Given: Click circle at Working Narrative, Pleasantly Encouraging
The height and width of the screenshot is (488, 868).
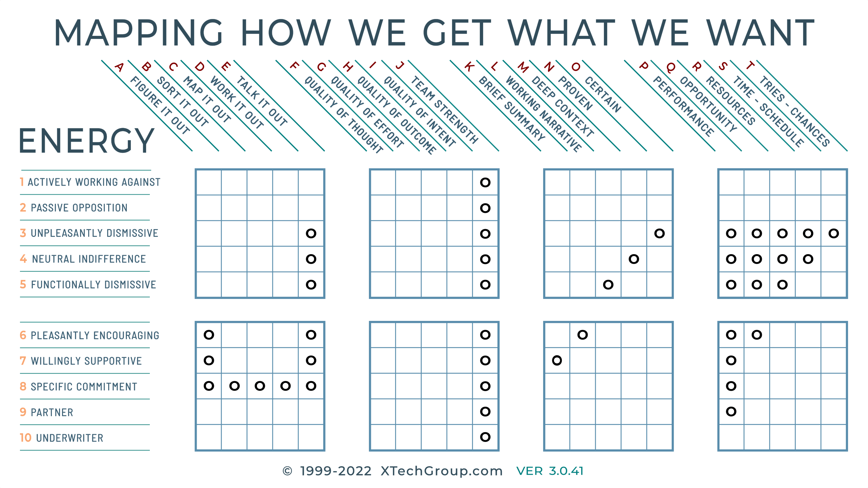Looking at the screenshot, I should pos(583,335).
